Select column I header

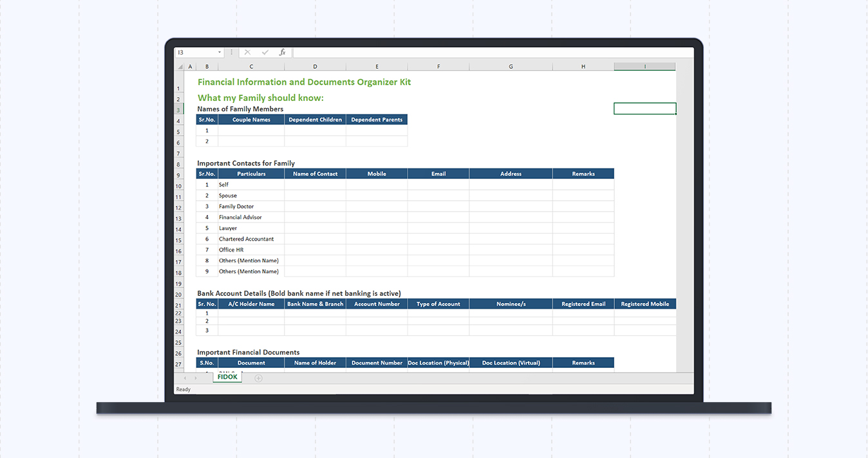[x=645, y=66]
